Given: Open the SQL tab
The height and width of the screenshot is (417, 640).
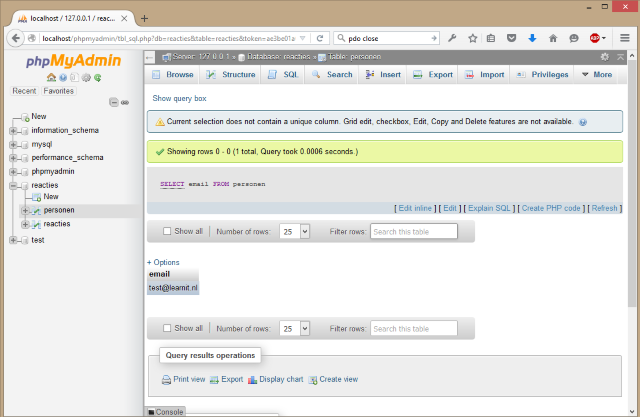Looking at the screenshot, I should click(283, 75).
